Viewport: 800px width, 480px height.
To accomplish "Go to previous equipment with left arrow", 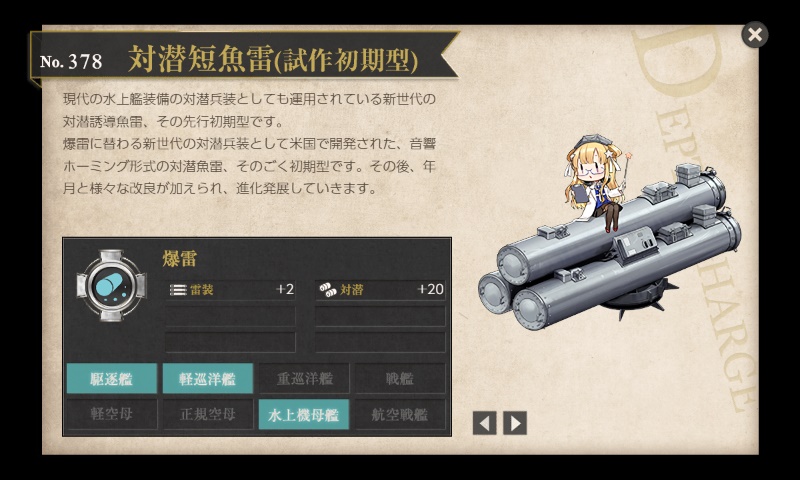I will 485,423.
